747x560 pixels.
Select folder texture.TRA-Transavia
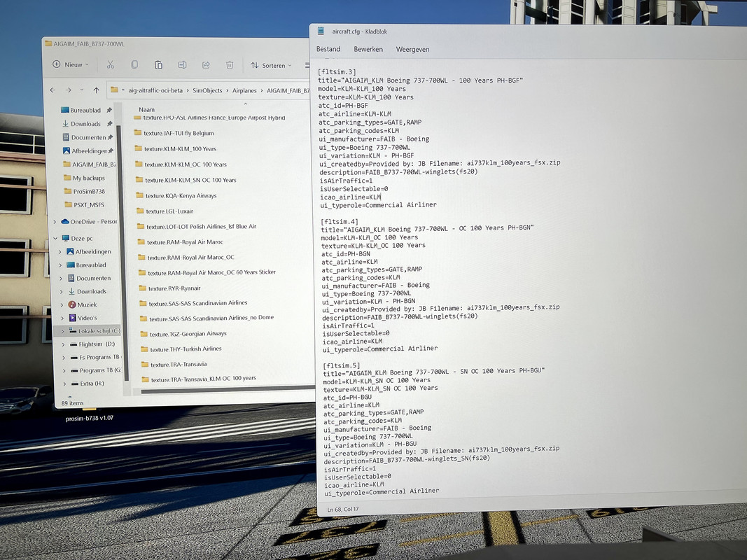(174, 364)
